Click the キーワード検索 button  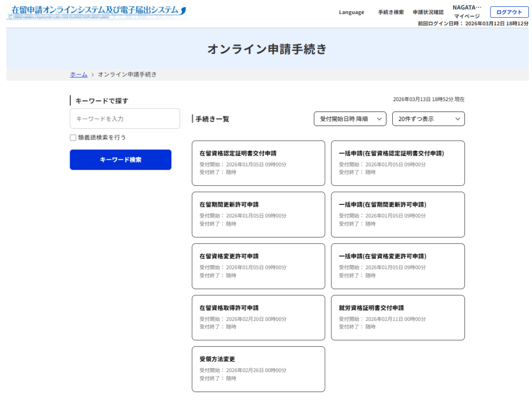(121, 160)
